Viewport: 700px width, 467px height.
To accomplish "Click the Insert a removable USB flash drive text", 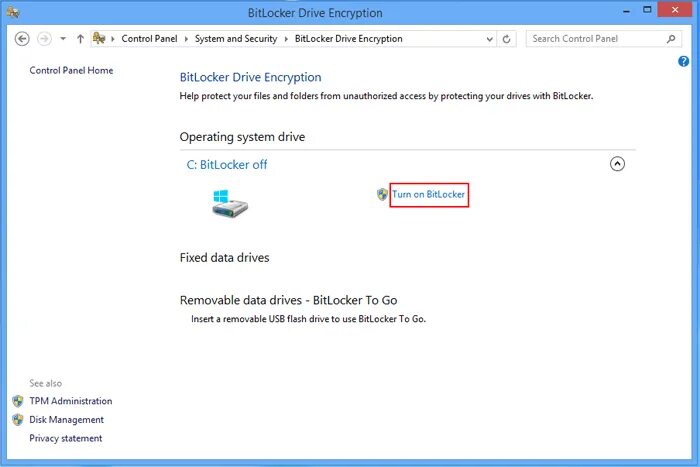I will pos(308,319).
